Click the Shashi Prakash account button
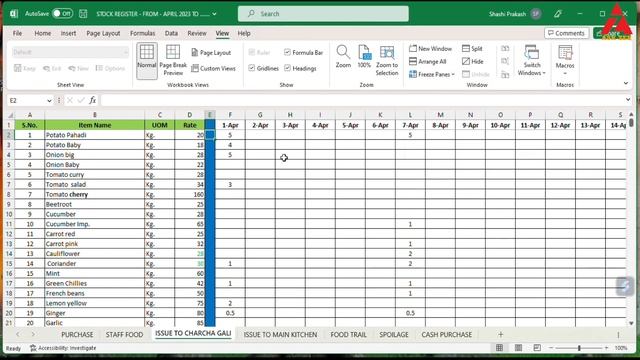 click(x=515, y=14)
